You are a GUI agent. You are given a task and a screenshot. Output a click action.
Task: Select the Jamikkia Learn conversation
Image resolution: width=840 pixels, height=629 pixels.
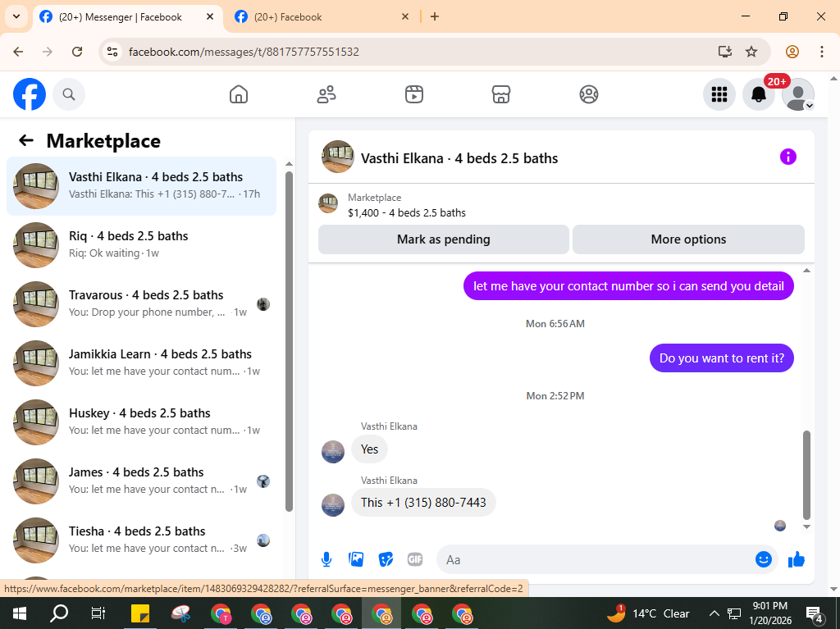[x=141, y=362]
